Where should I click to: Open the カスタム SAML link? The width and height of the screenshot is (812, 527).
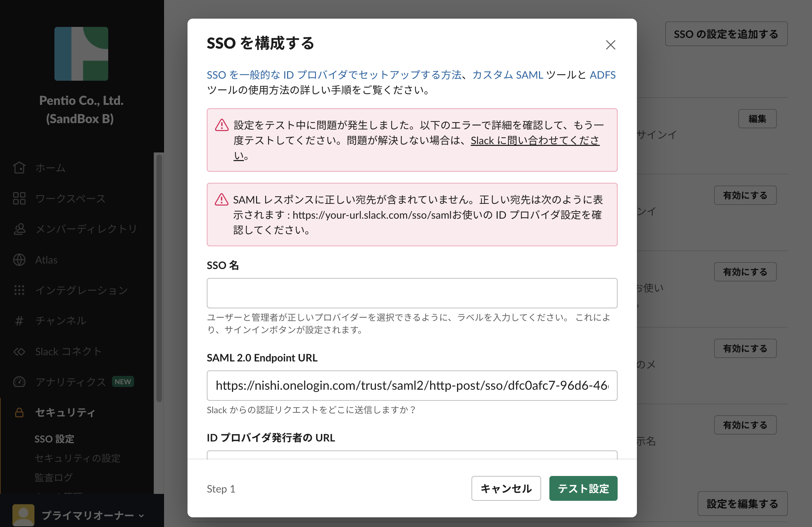508,75
